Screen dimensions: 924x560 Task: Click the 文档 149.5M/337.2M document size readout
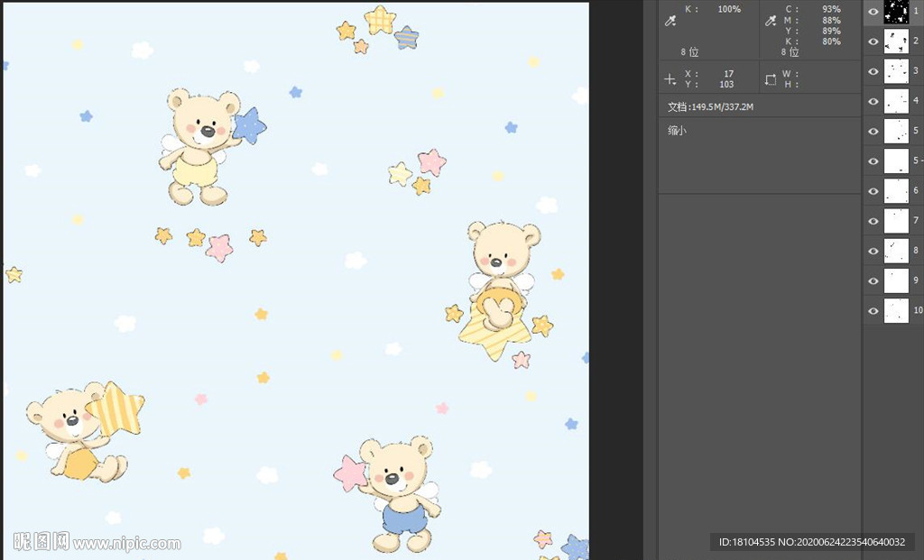pos(710,107)
